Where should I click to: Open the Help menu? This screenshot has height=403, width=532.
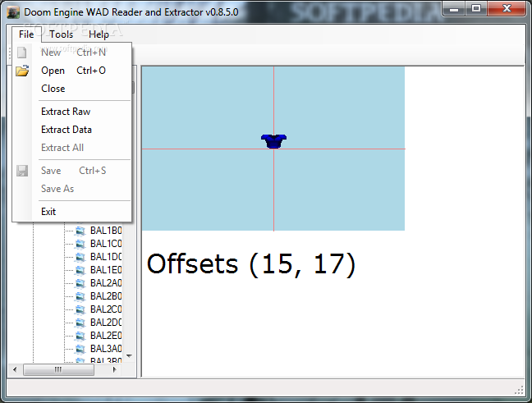99,34
